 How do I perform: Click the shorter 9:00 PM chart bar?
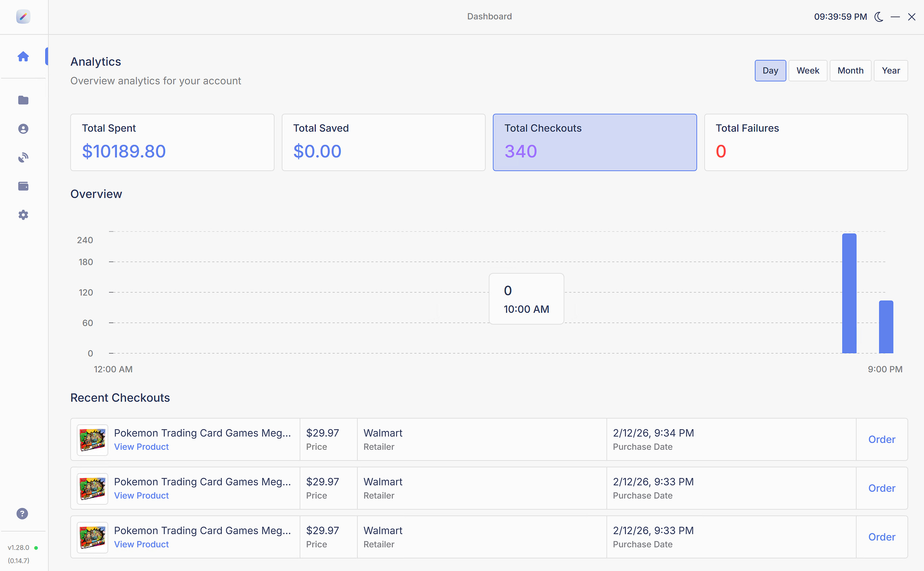click(886, 327)
